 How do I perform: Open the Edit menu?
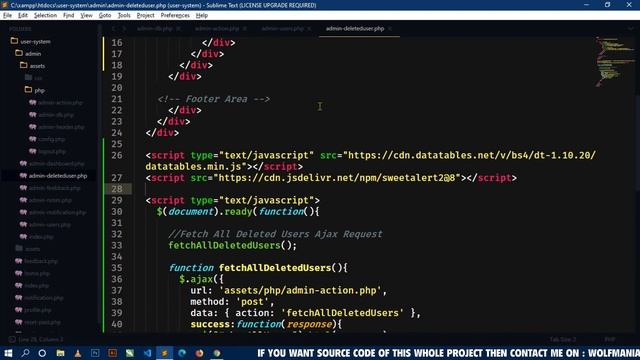(x=23, y=16)
